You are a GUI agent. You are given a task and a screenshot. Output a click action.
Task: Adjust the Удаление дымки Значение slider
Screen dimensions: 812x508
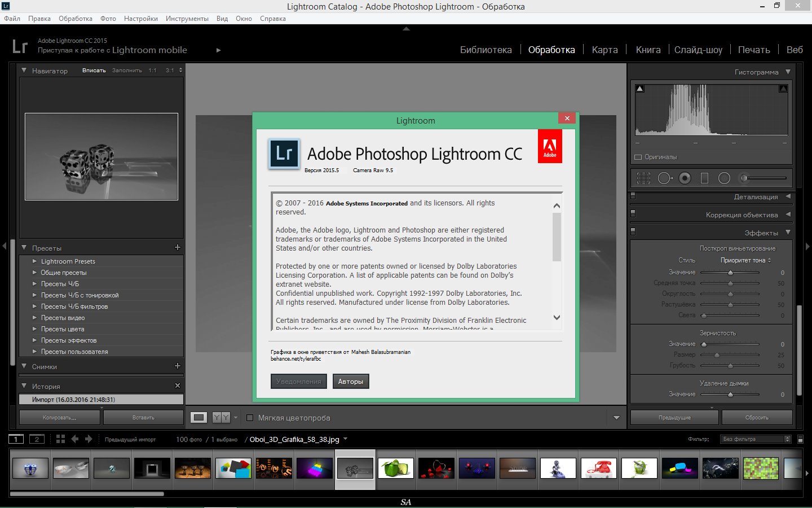coord(730,394)
